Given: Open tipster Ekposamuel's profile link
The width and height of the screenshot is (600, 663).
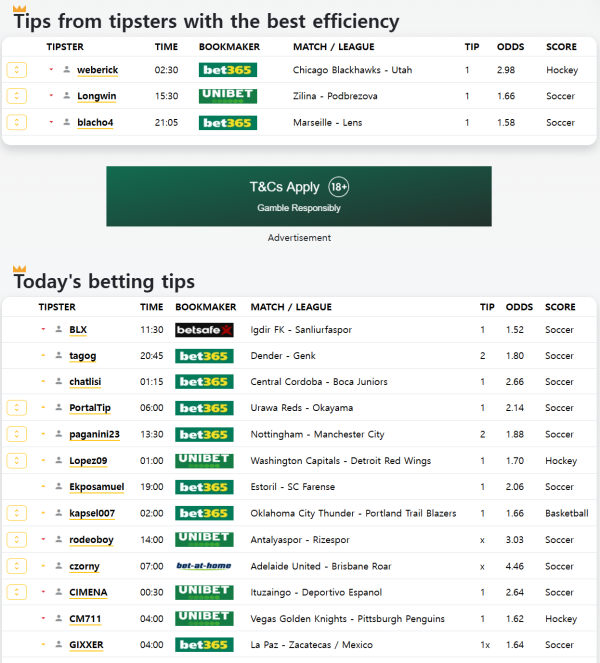Looking at the screenshot, I should point(96,487).
